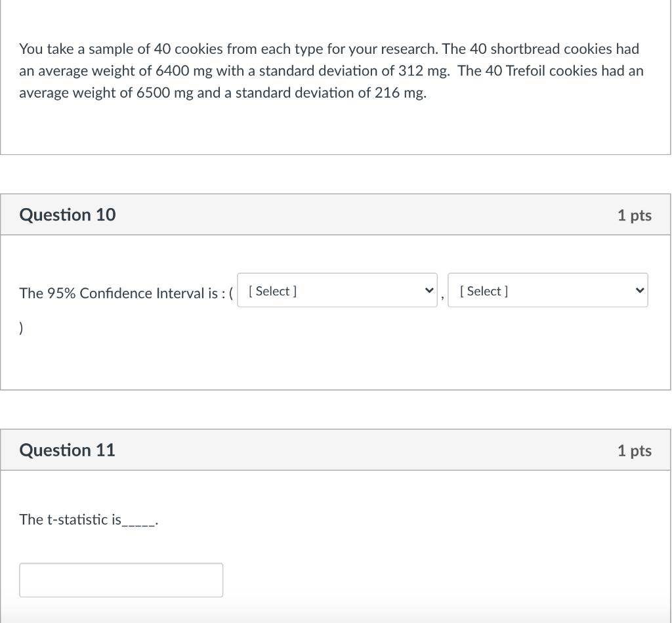Click the closing parenthesis below the interval prompt
The image size is (672, 623).
pyautogui.click(x=22, y=330)
